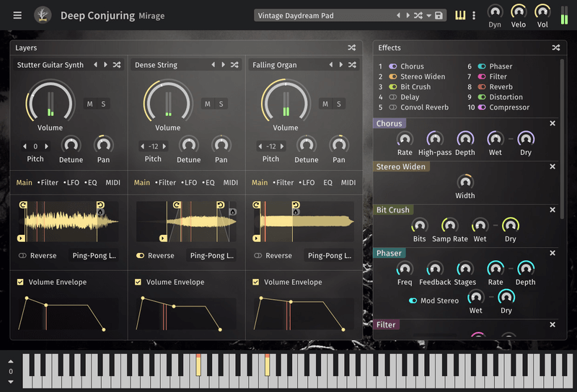The width and height of the screenshot is (577, 392).
Task: Open the three-dot options menu
Action: pyautogui.click(x=474, y=15)
